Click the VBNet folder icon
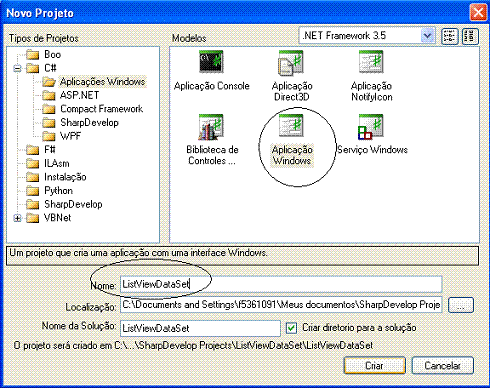This screenshot has height=388, width=490. point(32,218)
